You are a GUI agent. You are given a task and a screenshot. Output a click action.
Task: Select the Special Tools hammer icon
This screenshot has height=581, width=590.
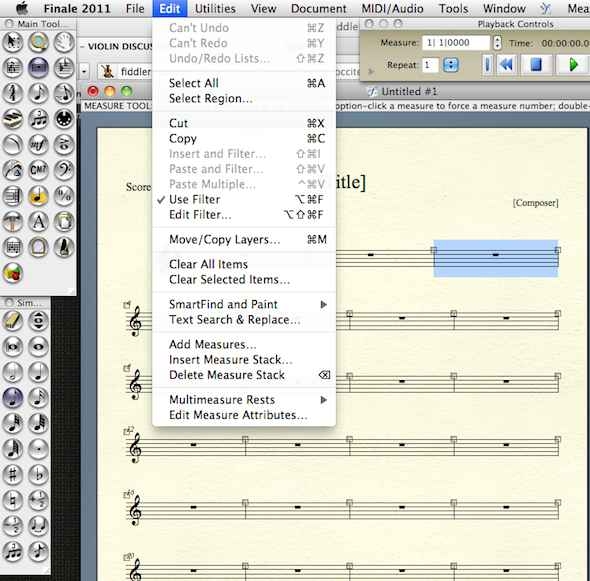13,221
